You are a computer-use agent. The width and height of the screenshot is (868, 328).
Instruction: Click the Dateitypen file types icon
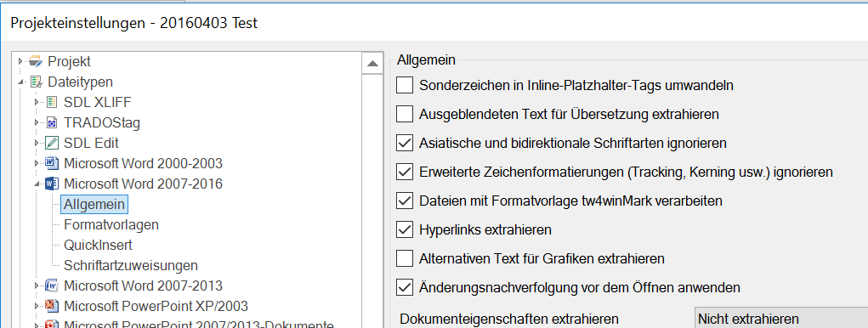[x=36, y=82]
